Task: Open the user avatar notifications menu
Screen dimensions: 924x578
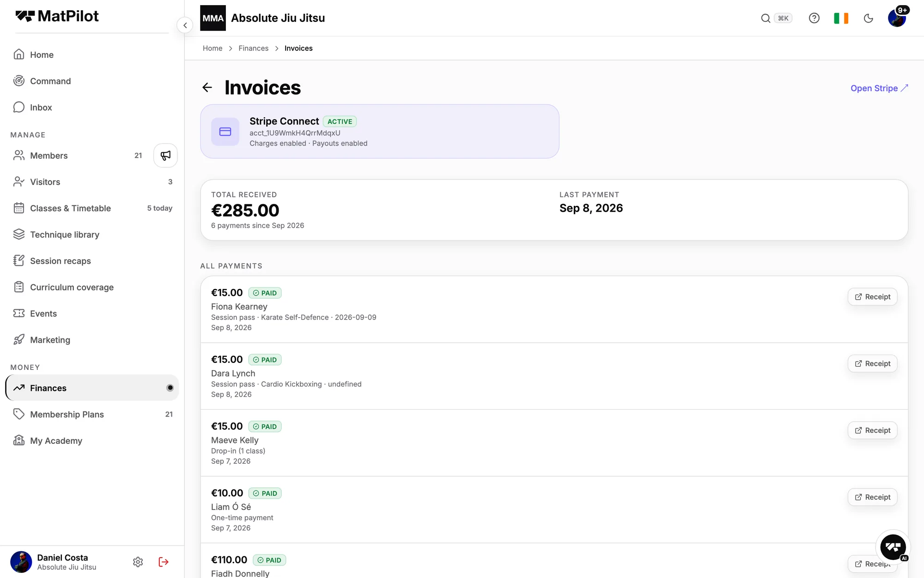Action: click(x=897, y=18)
